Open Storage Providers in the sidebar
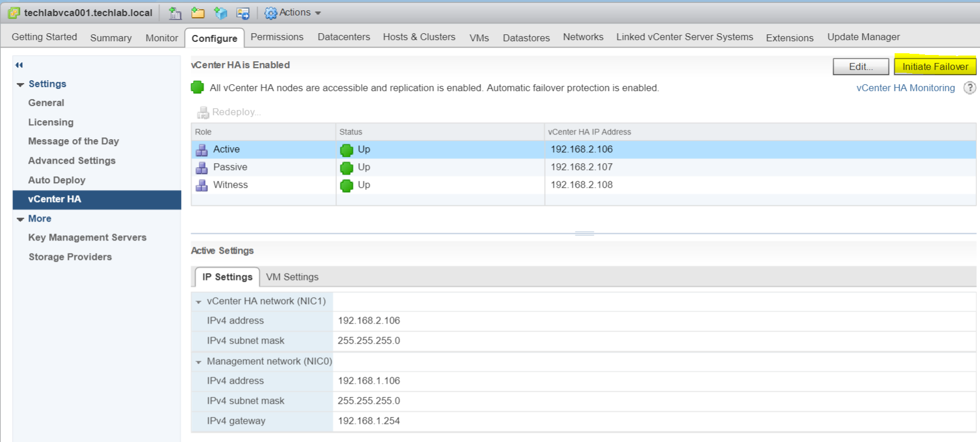 click(70, 256)
